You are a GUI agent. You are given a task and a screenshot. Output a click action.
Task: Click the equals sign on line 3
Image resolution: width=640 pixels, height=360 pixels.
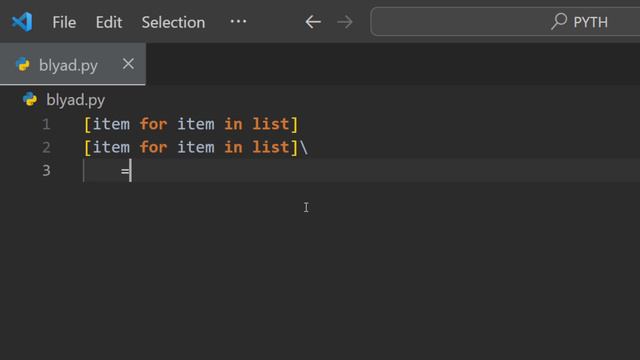pos(125,171)
